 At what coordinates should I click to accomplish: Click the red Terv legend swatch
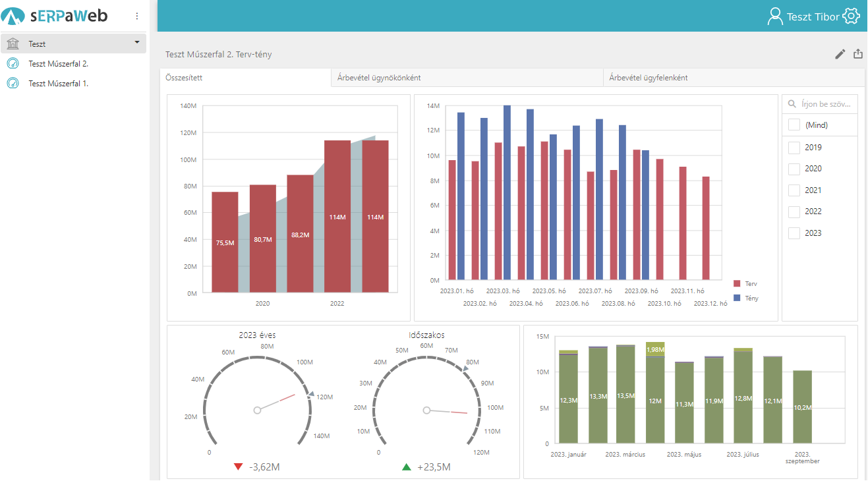pyautogui.click(x=737, y=284)
